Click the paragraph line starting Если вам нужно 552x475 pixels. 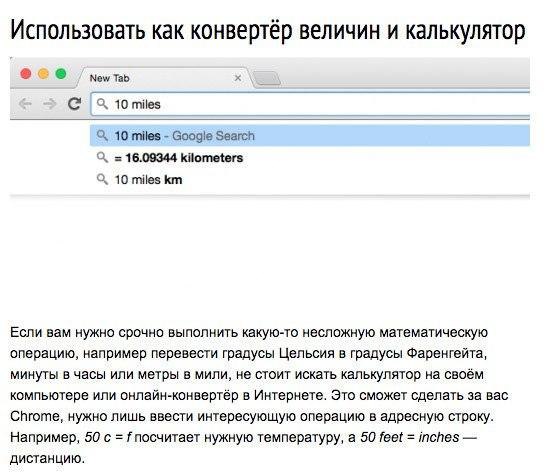coord(249,332)
